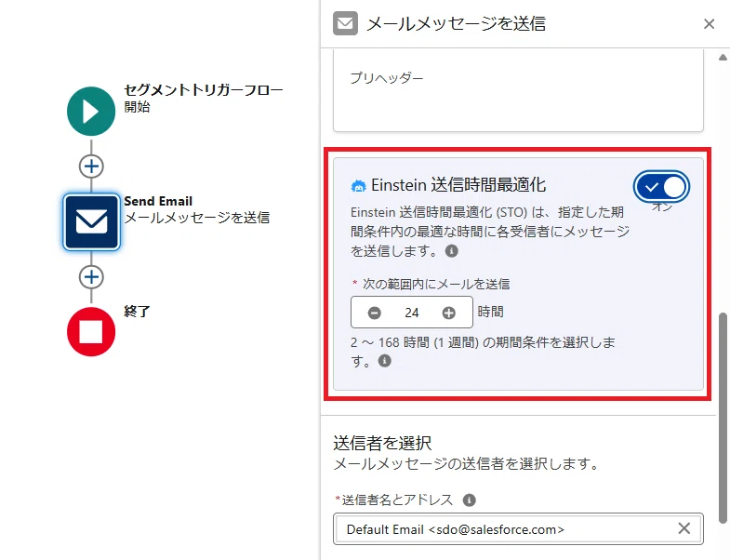Click the Einstein cloud icon
Image resolution: width=730 pixels, height=560 pixels.
point(358,186)
